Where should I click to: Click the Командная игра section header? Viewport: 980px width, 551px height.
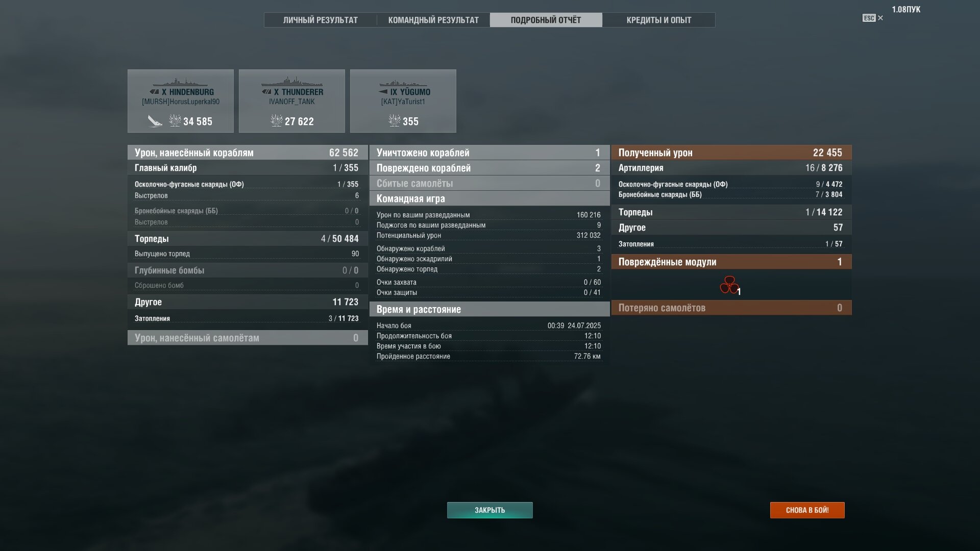pyautogui.click(x=489, y=198)
